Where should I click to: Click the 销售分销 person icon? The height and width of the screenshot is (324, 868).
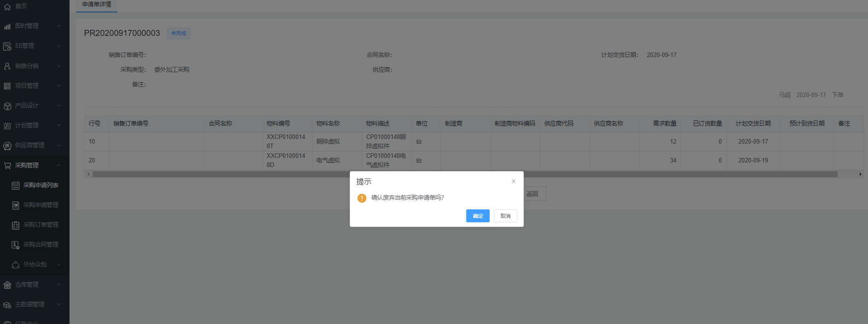7,66
